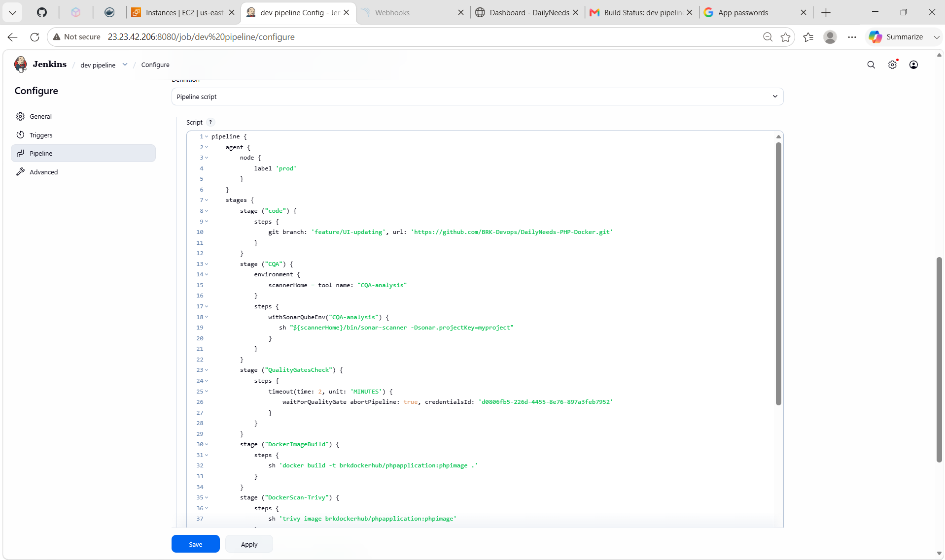Screen dimensions: 945x560
Task: Add page to favorites with star icon
Action: (785, 37)
